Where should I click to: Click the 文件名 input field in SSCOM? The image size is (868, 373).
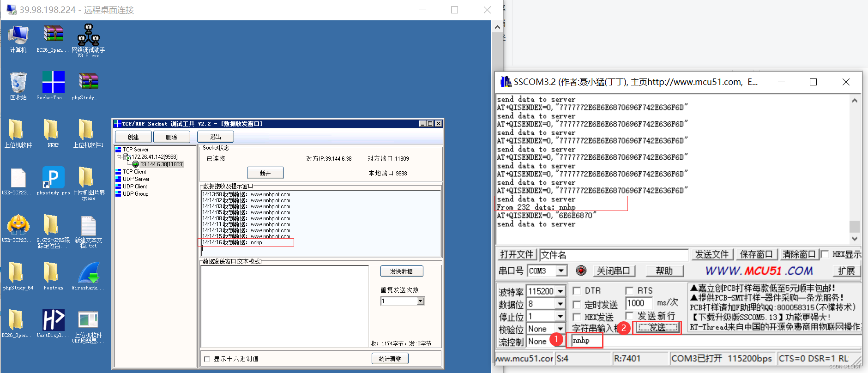[614, 255]
